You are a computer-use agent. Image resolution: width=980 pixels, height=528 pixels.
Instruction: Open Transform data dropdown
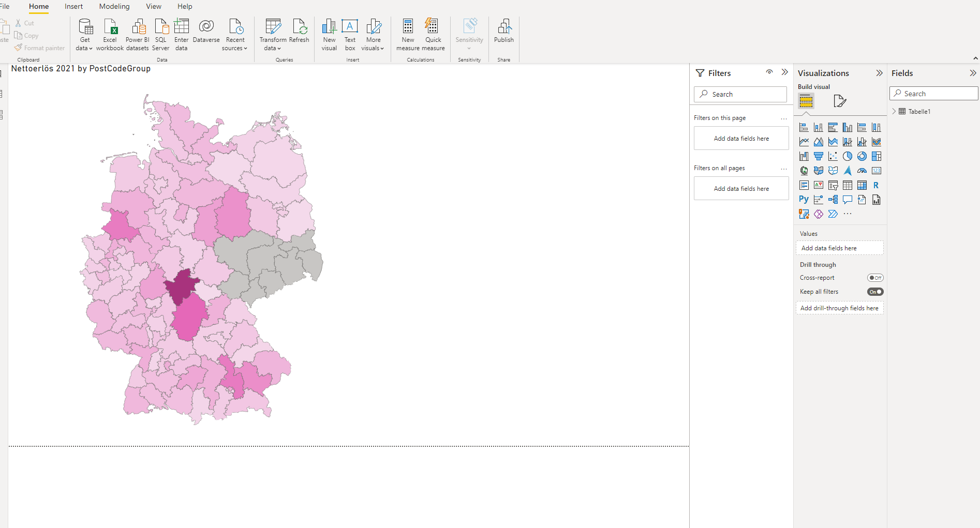click(x=273, y=35)
